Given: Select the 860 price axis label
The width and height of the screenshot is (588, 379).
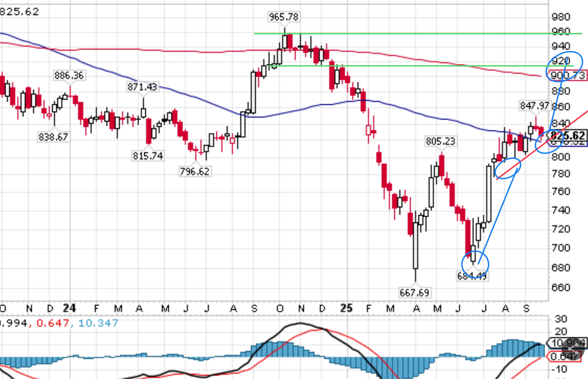Looking at the screenshot, I should 561,106.
